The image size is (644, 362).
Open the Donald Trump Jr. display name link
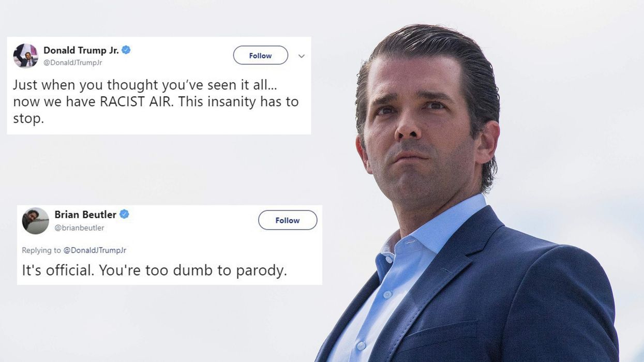click(81, 50)
